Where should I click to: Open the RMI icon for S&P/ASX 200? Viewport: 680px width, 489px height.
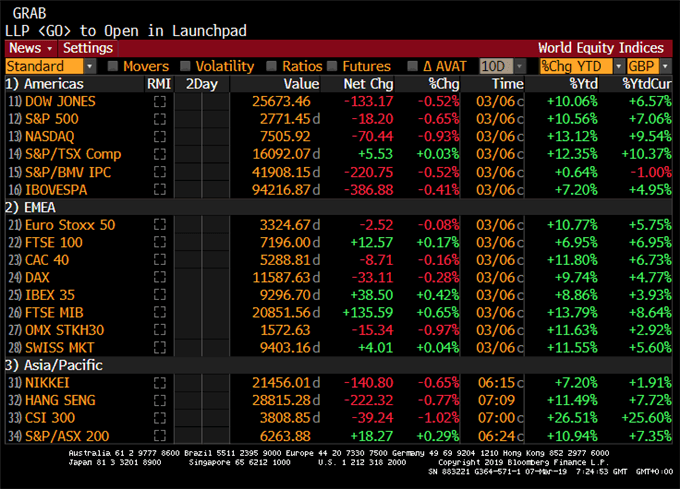coord(160,436)
